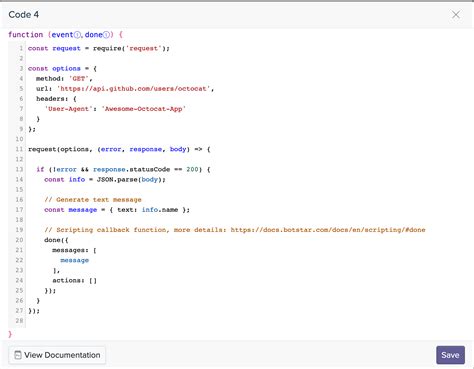474x369 pixels.
Task: Click 'const options' on line 3
Action: point(54,68)
